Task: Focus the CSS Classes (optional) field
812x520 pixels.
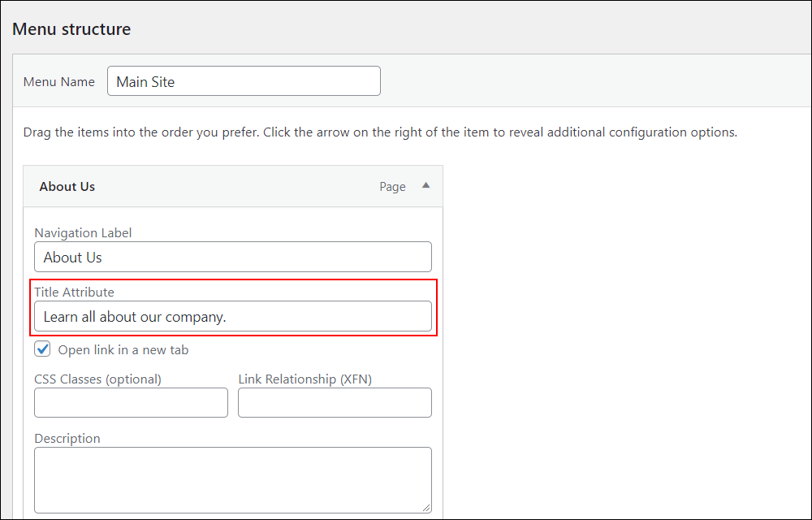Action: 131,402
